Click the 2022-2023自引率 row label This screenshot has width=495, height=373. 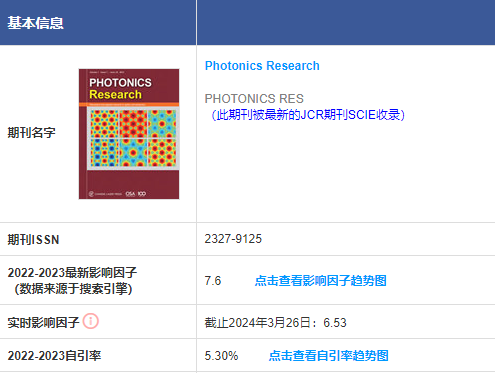point(54,355)
